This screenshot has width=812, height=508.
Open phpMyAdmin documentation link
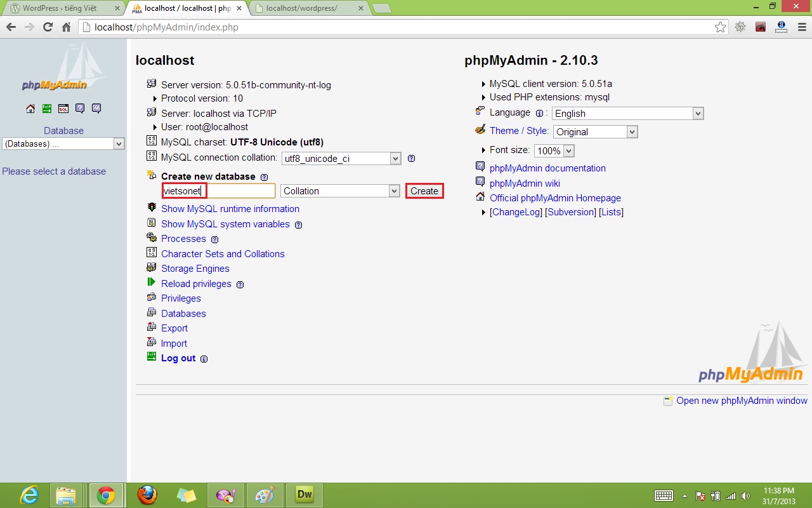click(547, 168)
